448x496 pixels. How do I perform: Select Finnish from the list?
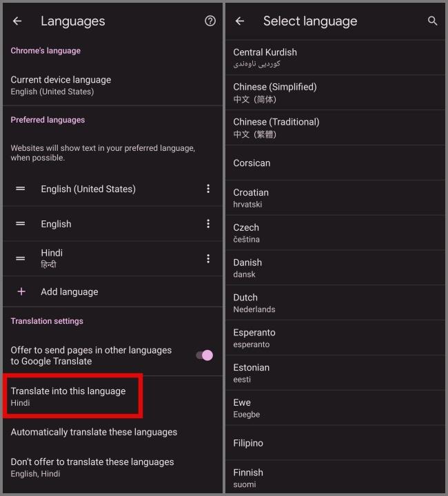click(x=336, y=477)
